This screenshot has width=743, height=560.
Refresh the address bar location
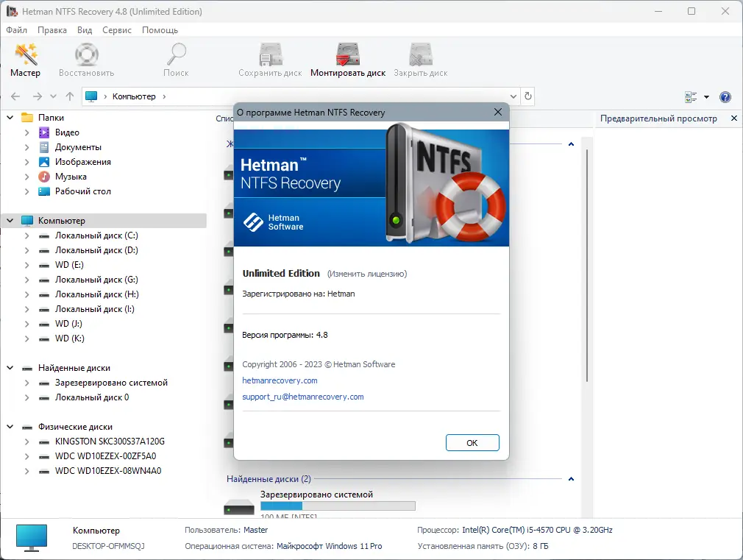point(528,96)
